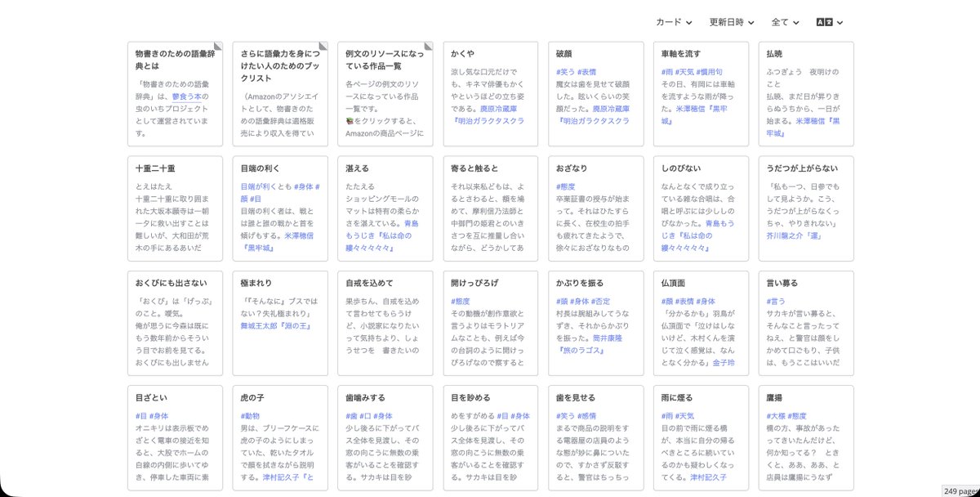
Task: Open the 自戒を込めて card
Action: click(x=385, y=322)
